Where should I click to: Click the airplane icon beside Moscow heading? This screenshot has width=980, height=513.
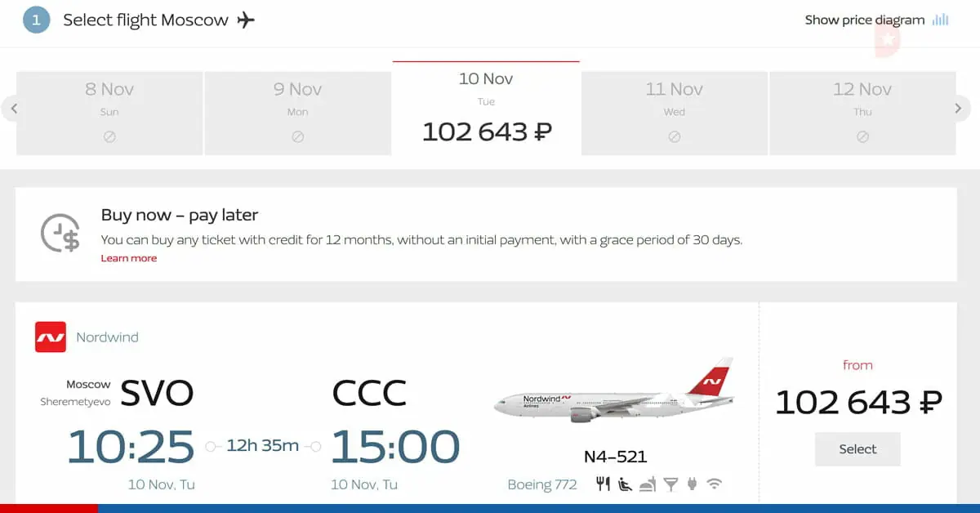246,20
